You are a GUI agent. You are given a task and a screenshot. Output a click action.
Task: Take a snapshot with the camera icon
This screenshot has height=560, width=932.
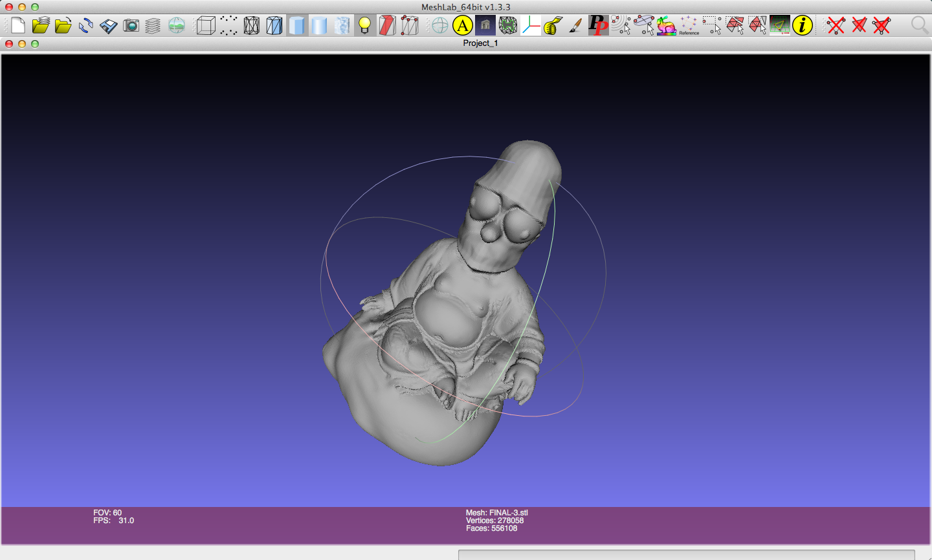click(131, 26)
